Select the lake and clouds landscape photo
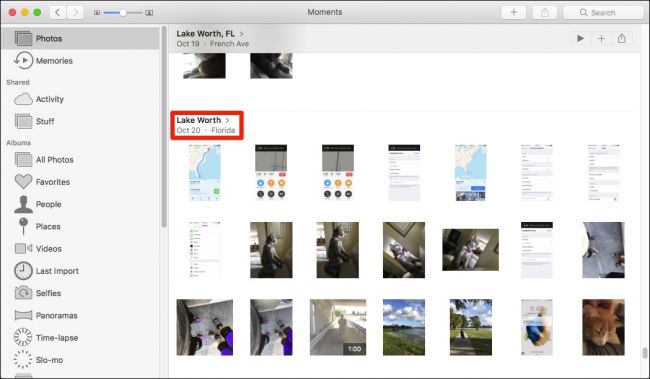Image resolution: width=650 pixels, height=379 pixels. [404, 327]
